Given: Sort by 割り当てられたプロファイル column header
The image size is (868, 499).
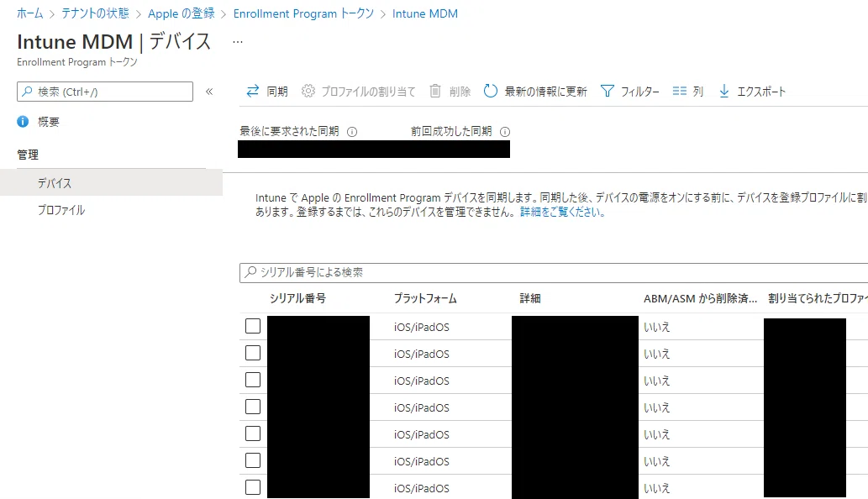Looking at the screenshot, I should click(818, 298).
